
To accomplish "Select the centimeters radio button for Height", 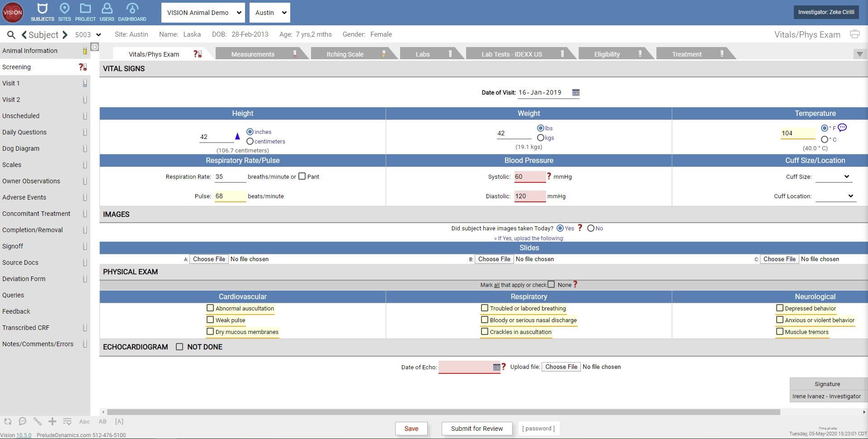I will point(250,141).
